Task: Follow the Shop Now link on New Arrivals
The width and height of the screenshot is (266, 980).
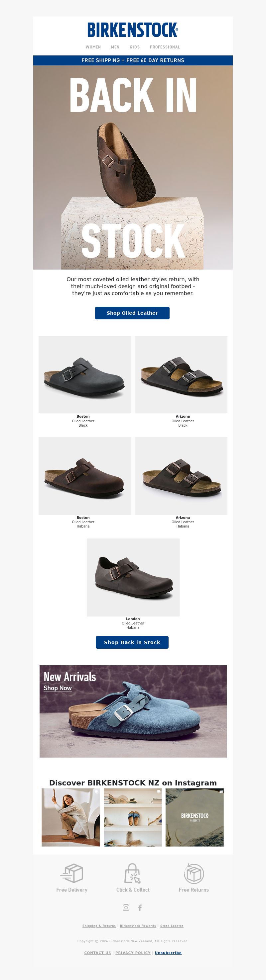Action: [x=58, y=688]
